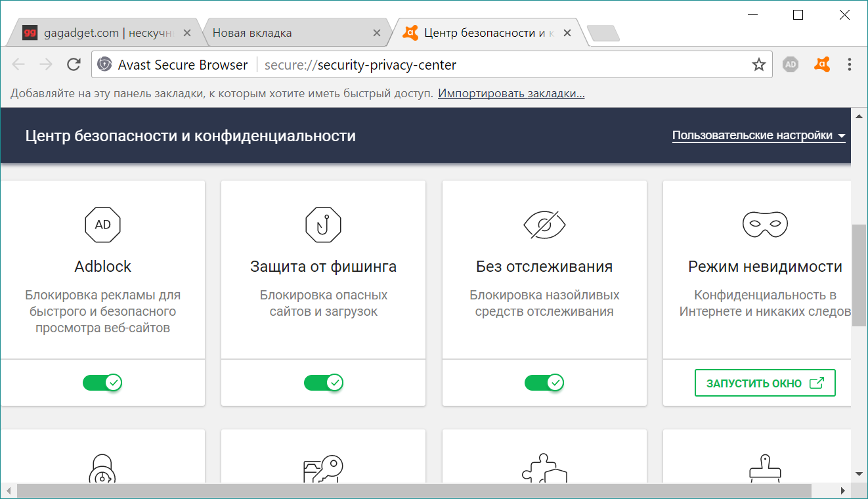Viewport: 868px width, 499px height.
Task: Toggle the Adblock switch off
Action: (x=102, y=382)
